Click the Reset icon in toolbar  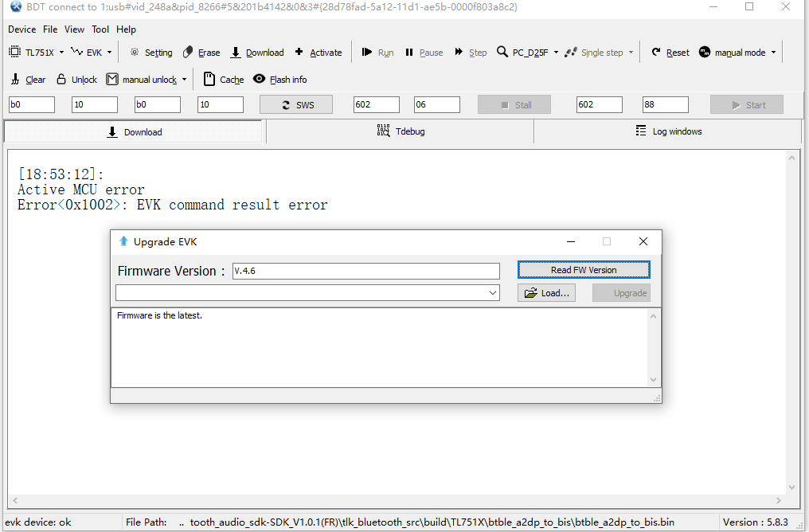[x=656, y=52]
